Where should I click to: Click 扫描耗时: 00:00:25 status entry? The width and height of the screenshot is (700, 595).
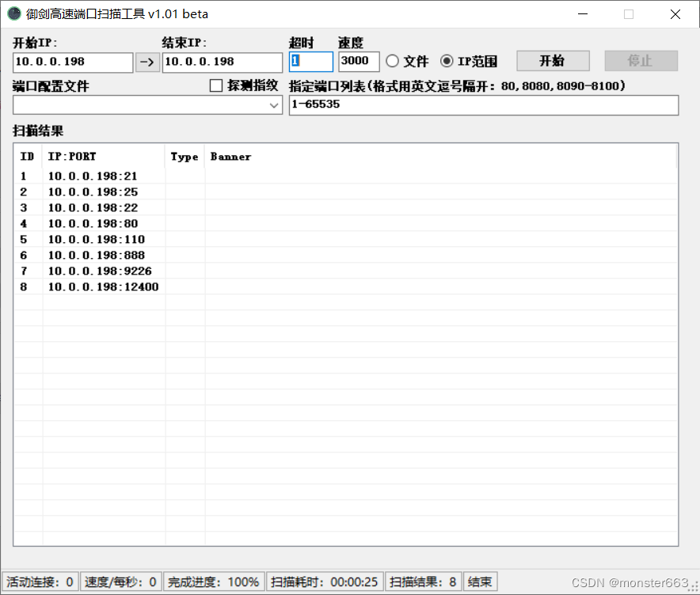point(325,582)
